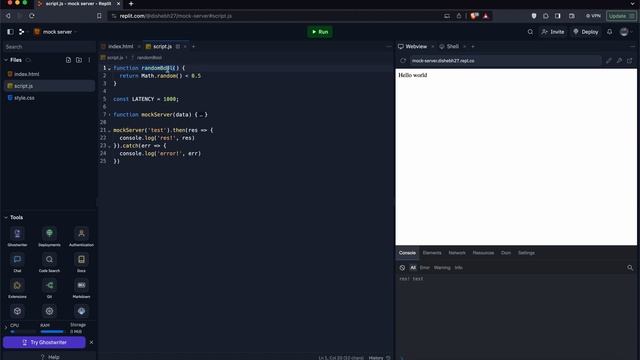Click the new folder icon in Files
Screen dimensions: 640x360
tap(79, 60)
